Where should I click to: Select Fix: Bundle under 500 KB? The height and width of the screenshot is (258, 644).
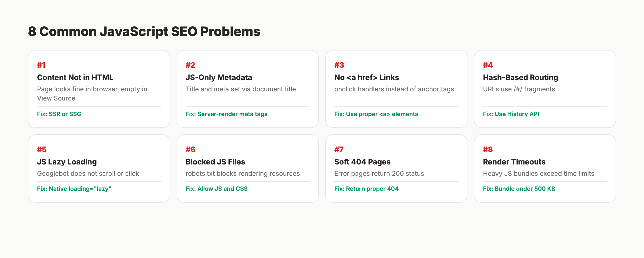(519, 189)
